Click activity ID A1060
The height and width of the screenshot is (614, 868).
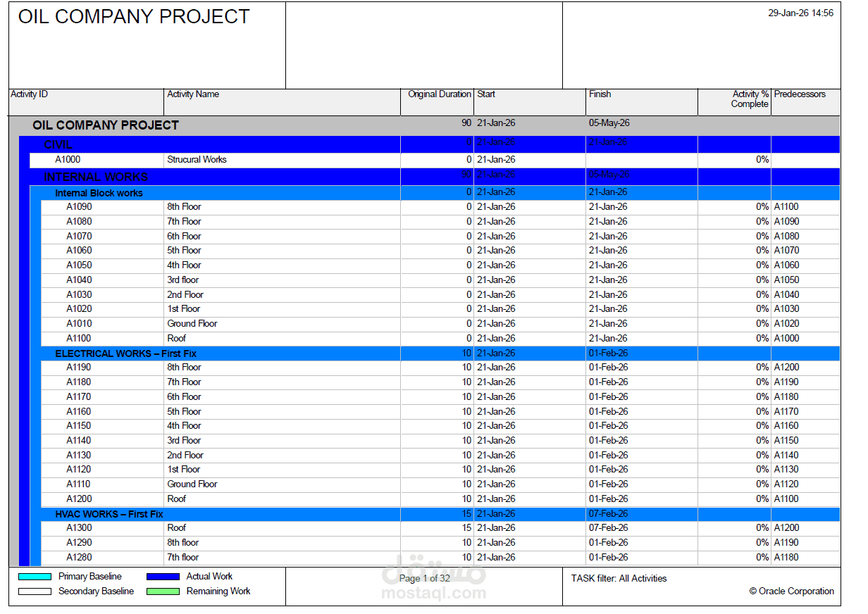coord(79,251)
